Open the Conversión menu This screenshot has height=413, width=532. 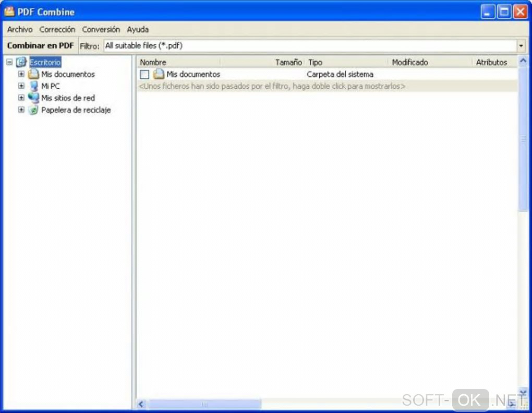click(x=101, y=30)
